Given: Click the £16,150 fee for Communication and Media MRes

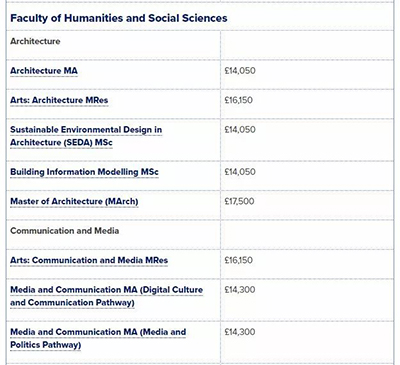Looking at the screenshot, I should click(x=238, y=260).
